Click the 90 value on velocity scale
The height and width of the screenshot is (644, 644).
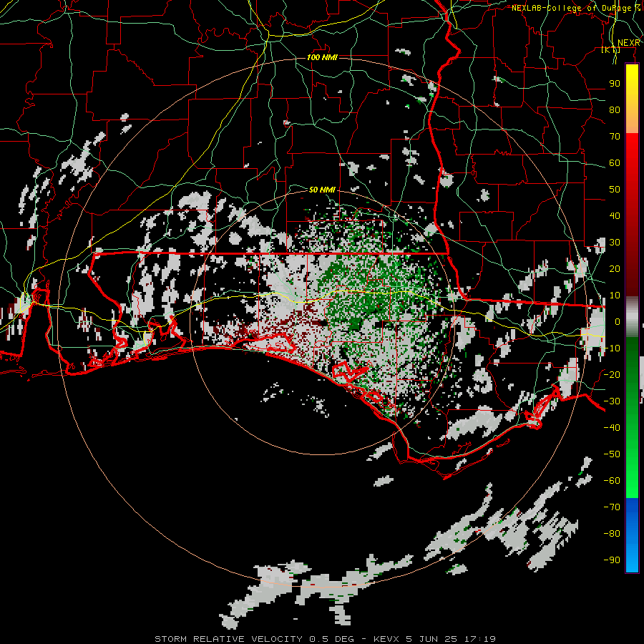click(615, 84)
